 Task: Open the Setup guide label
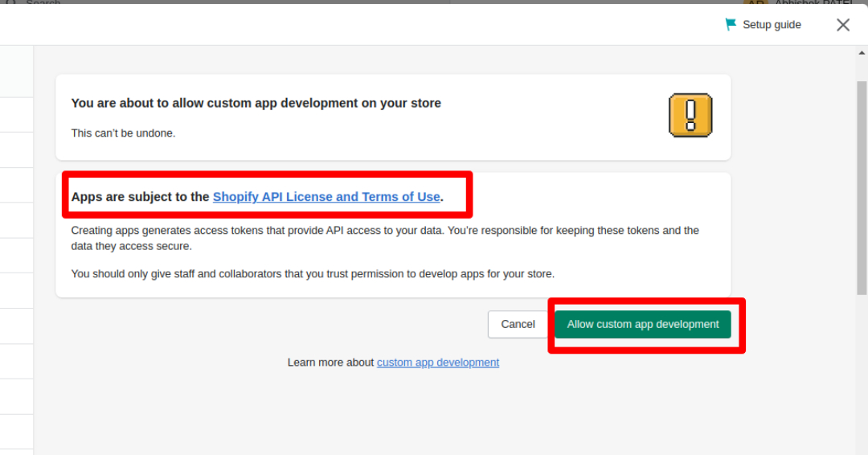pos(772,24)
